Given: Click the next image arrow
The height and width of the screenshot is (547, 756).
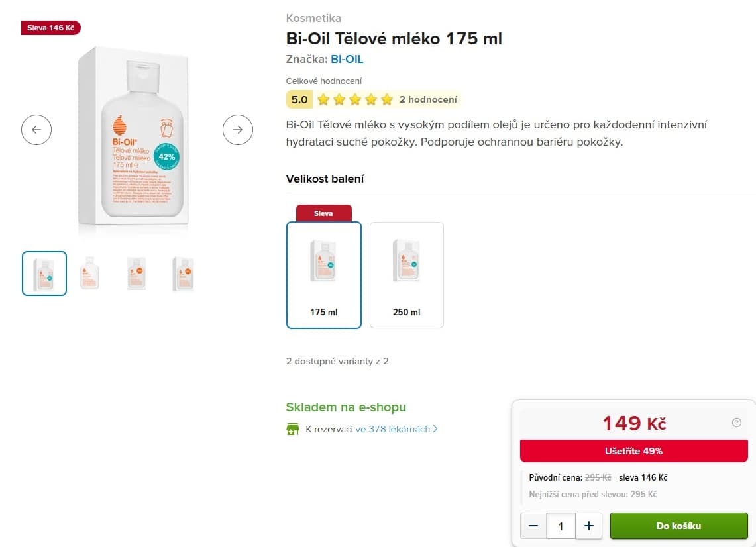Looking at the screenshot, I should tap(238, 130).
